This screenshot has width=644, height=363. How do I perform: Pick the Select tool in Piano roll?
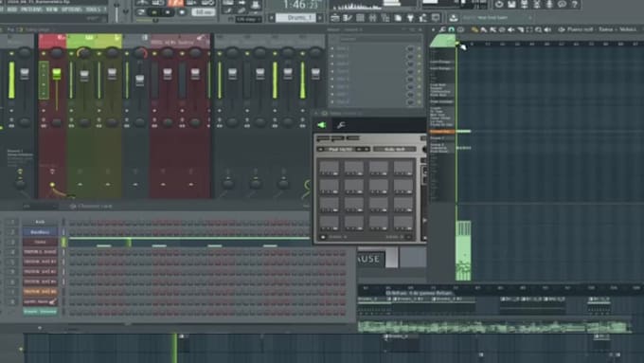click(529, 29)
